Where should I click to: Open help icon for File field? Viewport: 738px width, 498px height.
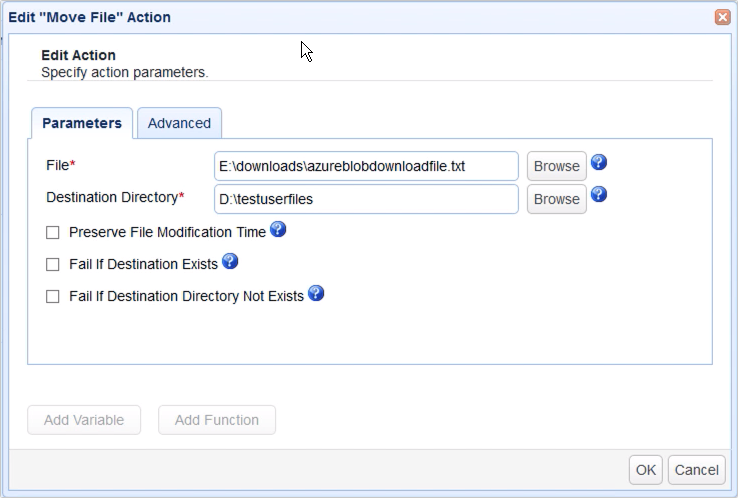click(600, 163)
